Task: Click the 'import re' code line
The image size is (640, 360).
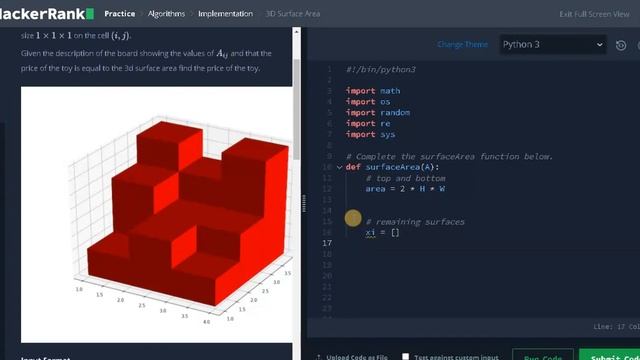Action: coord(368,123)
